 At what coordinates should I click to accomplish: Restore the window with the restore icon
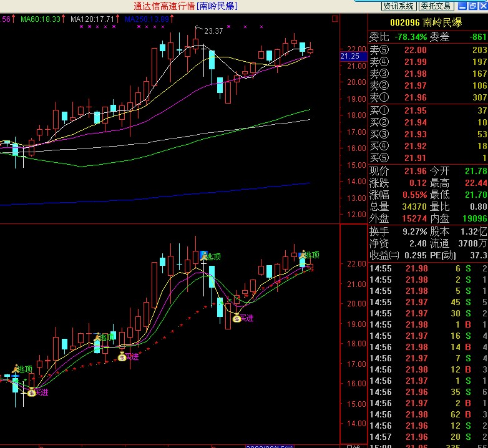473,6
